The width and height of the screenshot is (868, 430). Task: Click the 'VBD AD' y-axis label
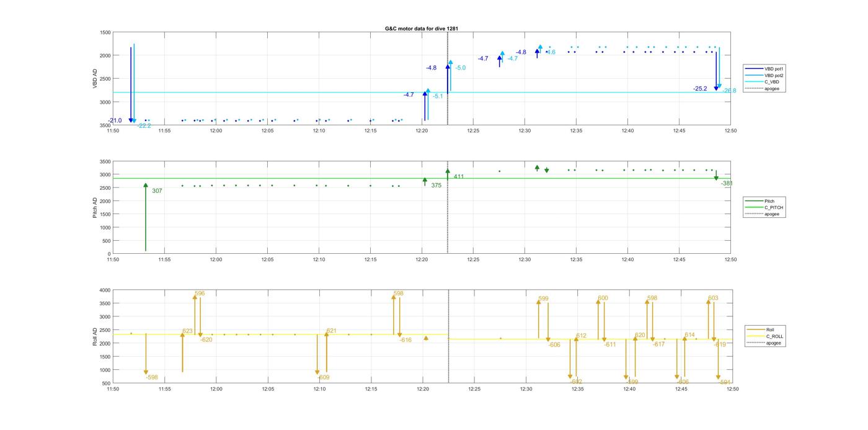click(x=95, y=79)
